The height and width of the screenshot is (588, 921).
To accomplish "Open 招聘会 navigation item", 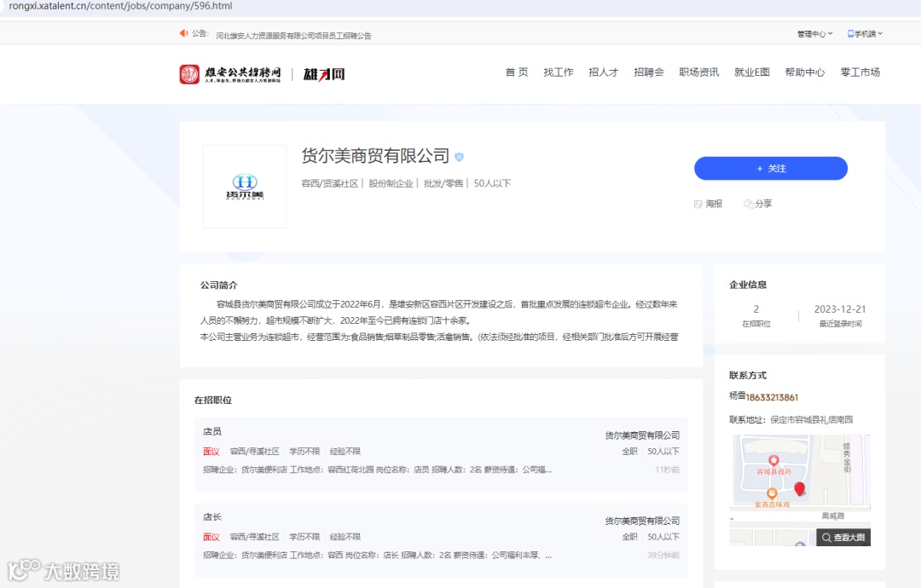I will point(648,72).
